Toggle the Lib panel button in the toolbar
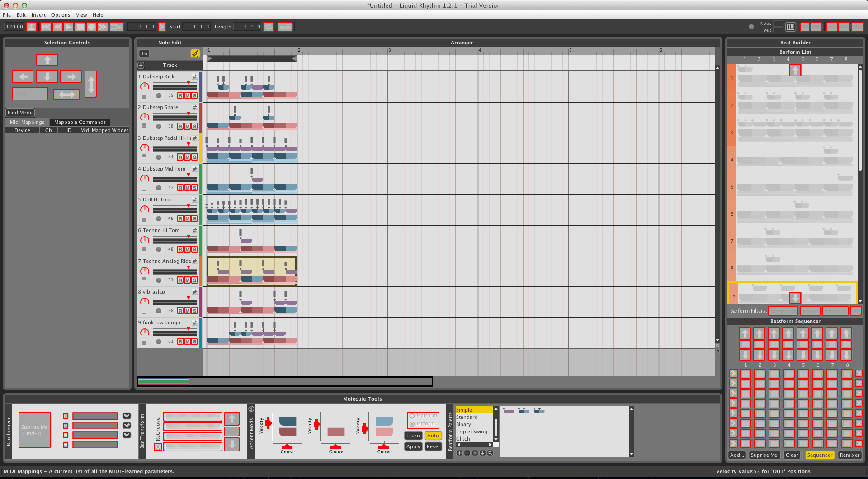Image resolution: width=868 pixels, height=479 pixels. click(832, 27)
